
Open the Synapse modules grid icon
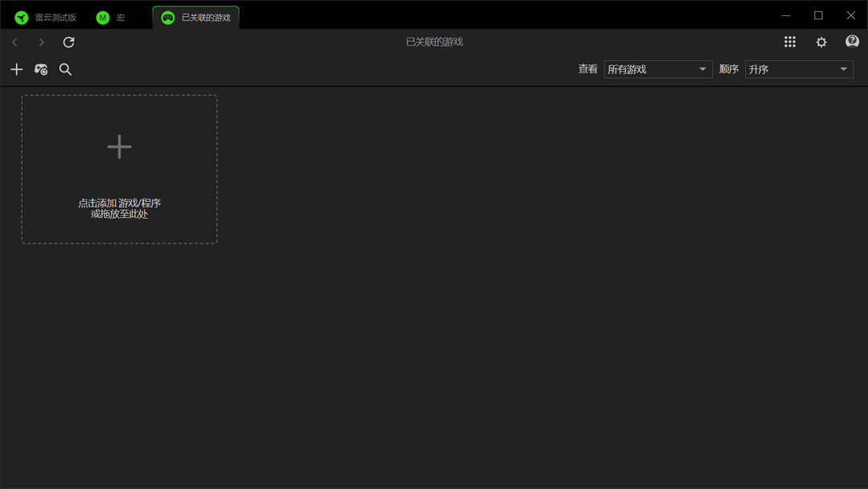(790, 42)
